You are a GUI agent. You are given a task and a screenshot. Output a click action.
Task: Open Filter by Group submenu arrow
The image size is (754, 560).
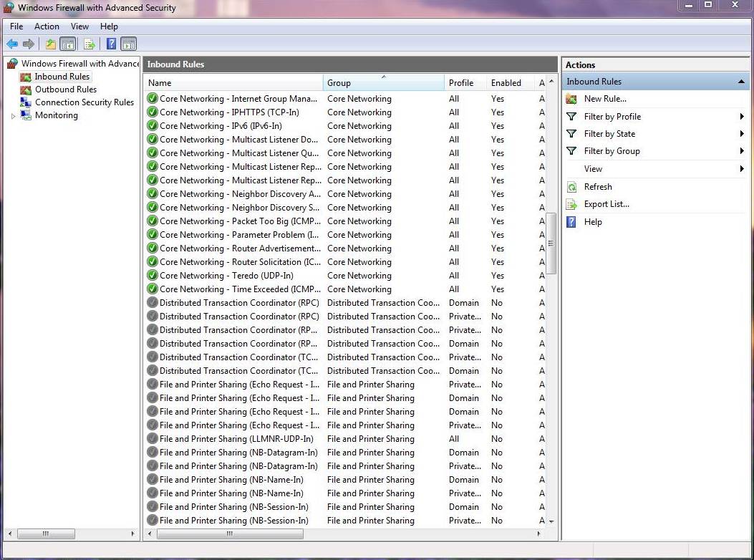[x=742, y=151]
